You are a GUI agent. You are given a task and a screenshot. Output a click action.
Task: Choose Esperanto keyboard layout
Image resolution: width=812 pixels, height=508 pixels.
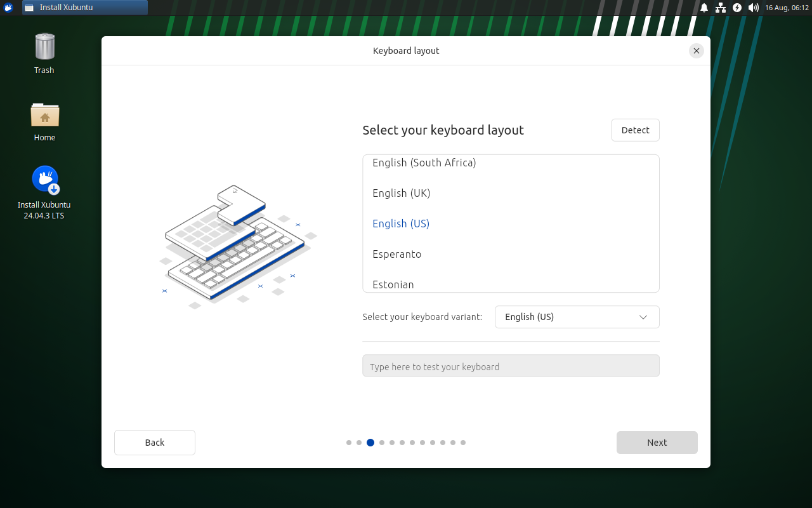tap(511, 254)
